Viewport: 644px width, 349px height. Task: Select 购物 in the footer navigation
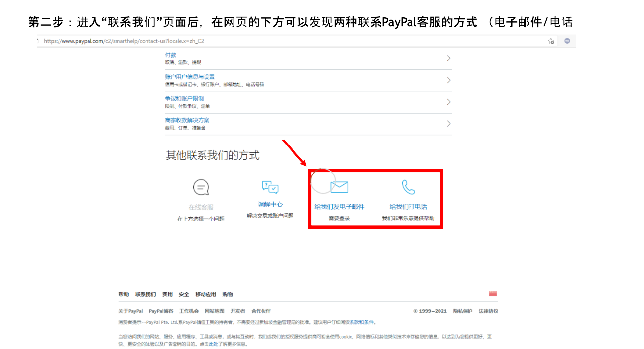(228, 294)
